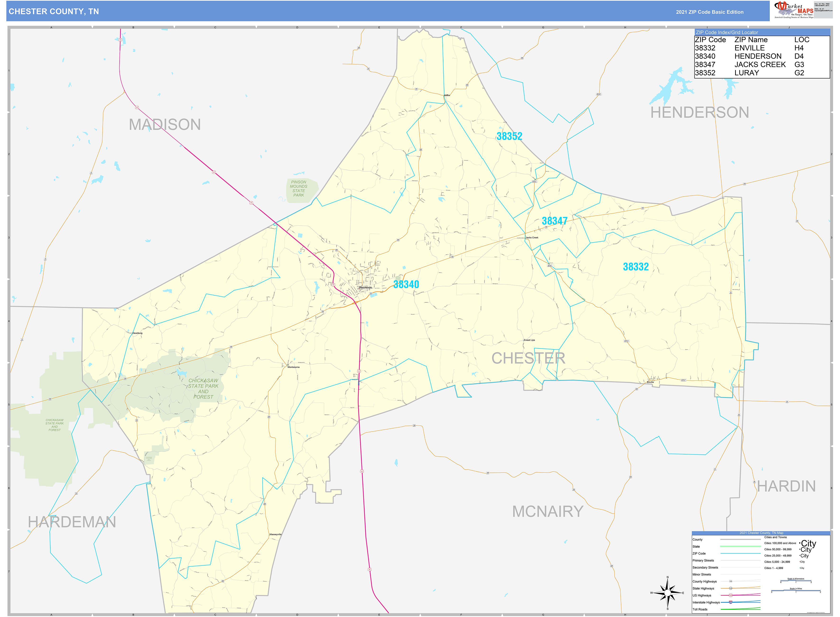Click the 'Deanburg' town label
The width and height of the screenshot is (840, 617).
(x=137, y=333)
